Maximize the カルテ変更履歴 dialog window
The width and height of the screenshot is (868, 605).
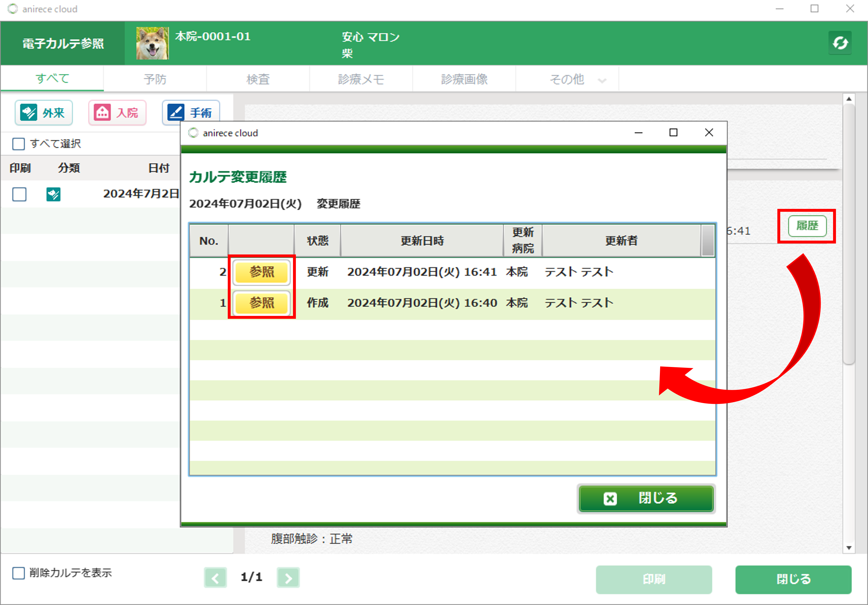(673, 133)
